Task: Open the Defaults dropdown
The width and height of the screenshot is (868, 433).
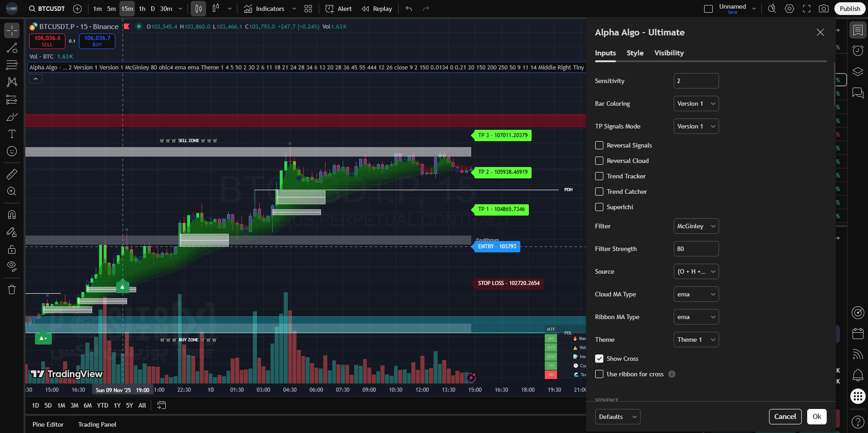Action: pos(617,417)
